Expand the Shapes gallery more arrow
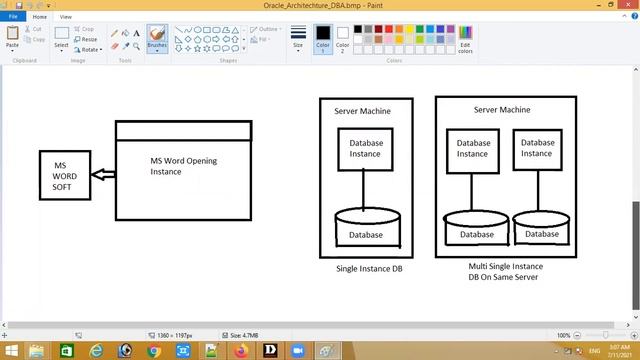Image resolution: width=640 pixels, height=360 pixels. click(x=244, y=49)
